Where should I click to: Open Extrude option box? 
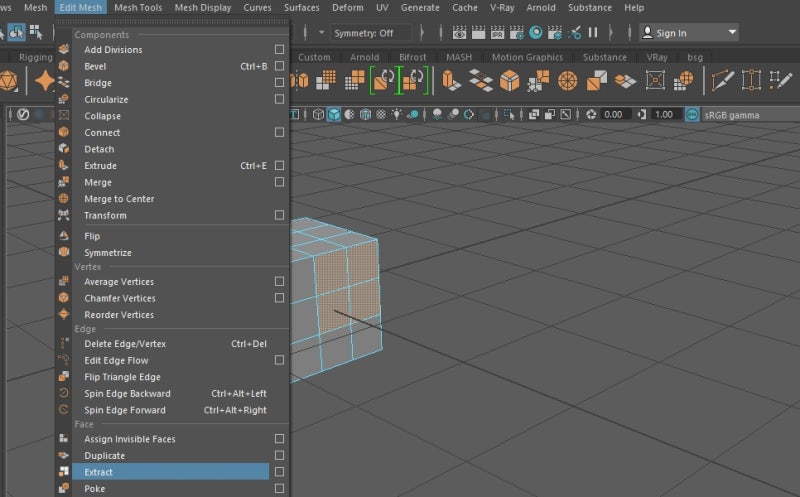(x=279, y=165)
